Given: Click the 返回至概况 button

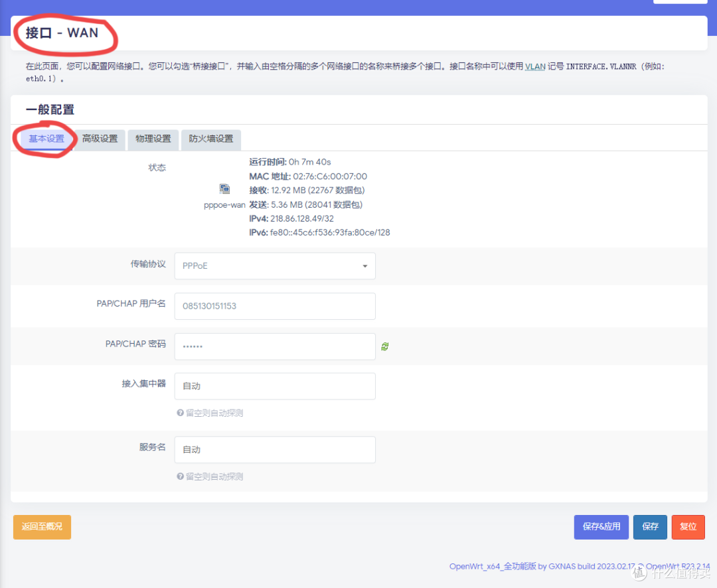Looking at the screenshot, I should [x=42, y=526].
